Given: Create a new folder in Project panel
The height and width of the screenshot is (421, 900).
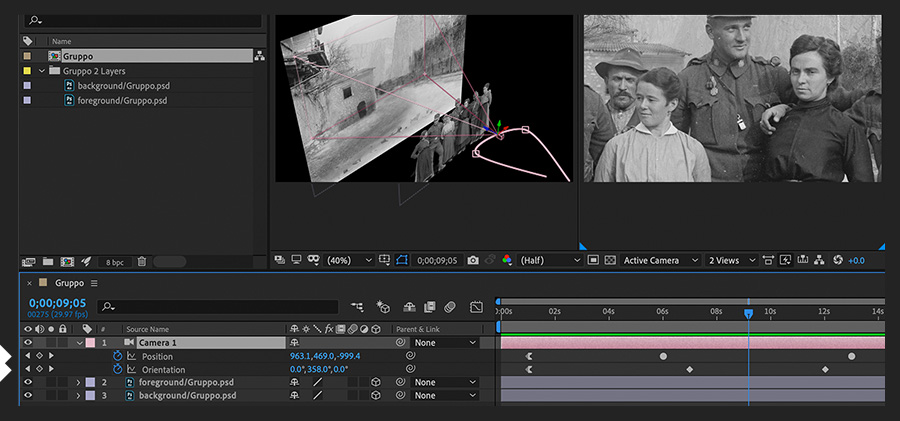Looking at the screenshot, I should click(x=47, y=261).
